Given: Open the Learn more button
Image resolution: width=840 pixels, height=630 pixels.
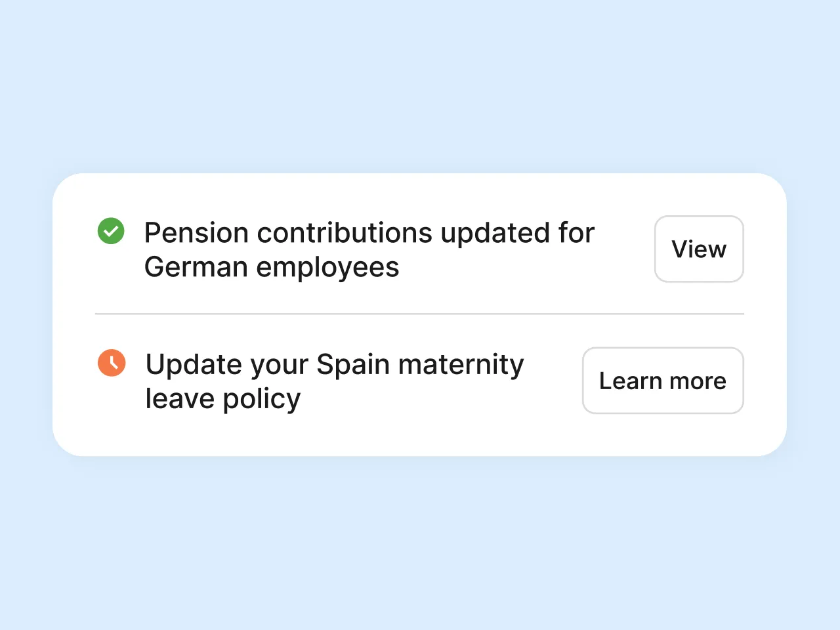Looking at the screenshot, I should pos(663,381).
